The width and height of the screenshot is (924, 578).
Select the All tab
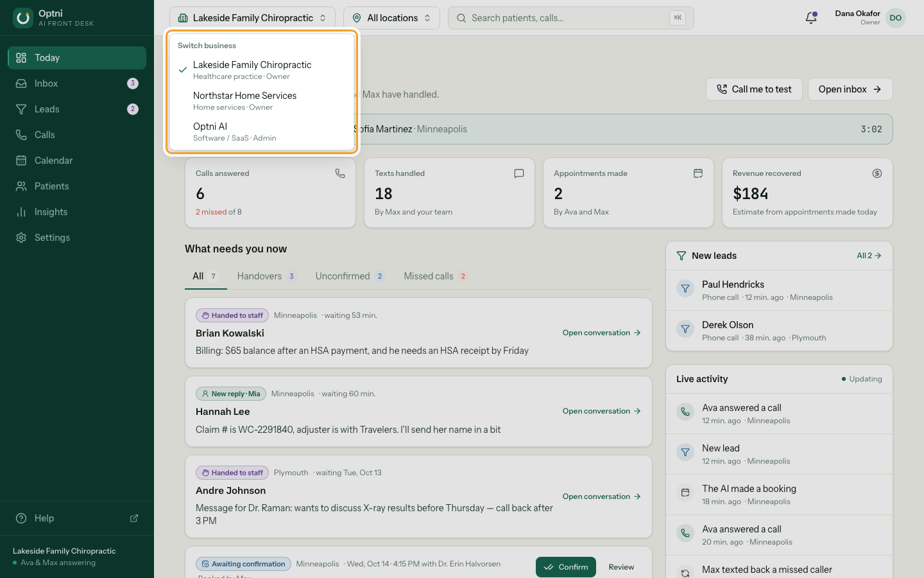click(x=205, y=276)
